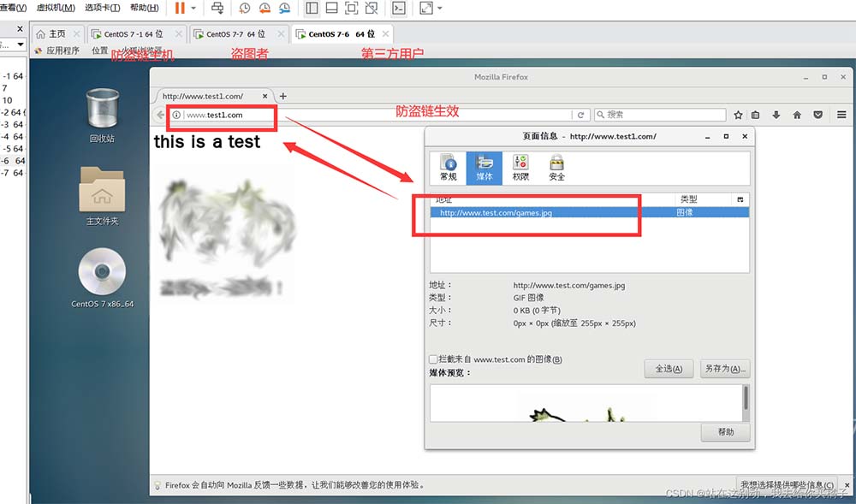Image resolution: width=856 pixels, height=504 pixels.
Task: Switch to the 主页 tab
Action: tap(56, 34)
